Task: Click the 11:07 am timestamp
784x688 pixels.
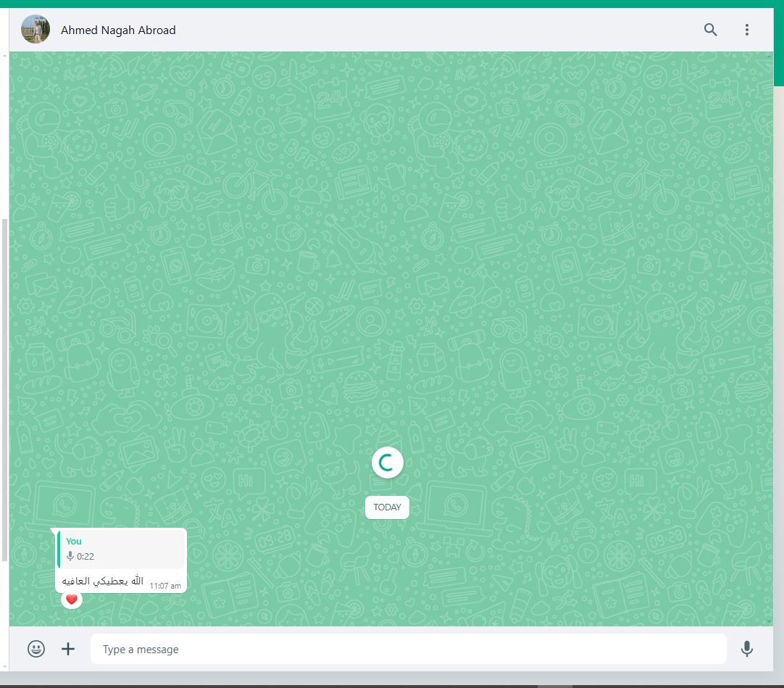Action: (x=165, y=586)
